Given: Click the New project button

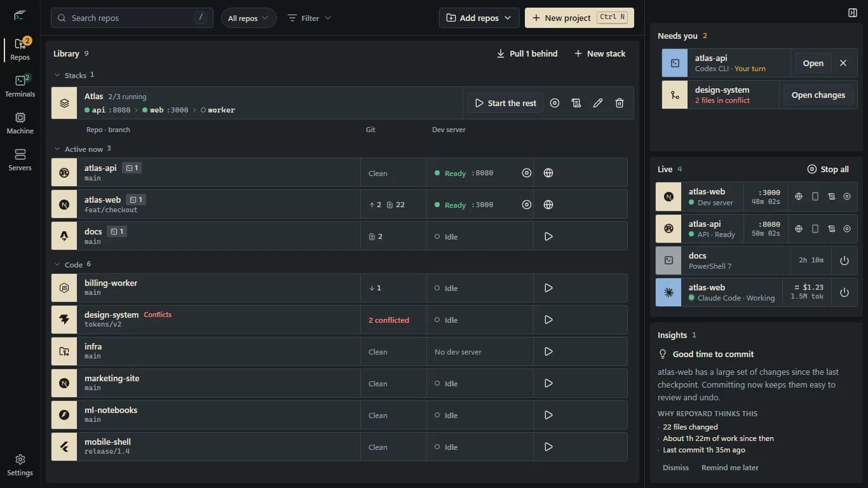Looking at the screenshot, I should click(580, 18).
